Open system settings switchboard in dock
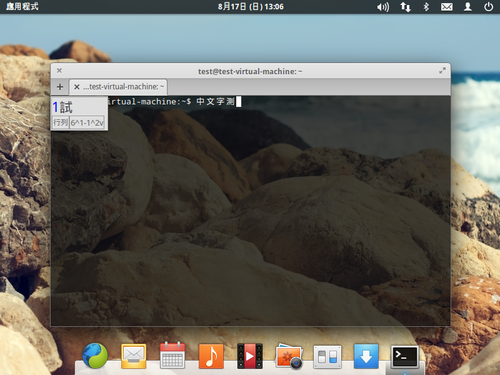This screenshot has height=375, width=500. [327, 357]
